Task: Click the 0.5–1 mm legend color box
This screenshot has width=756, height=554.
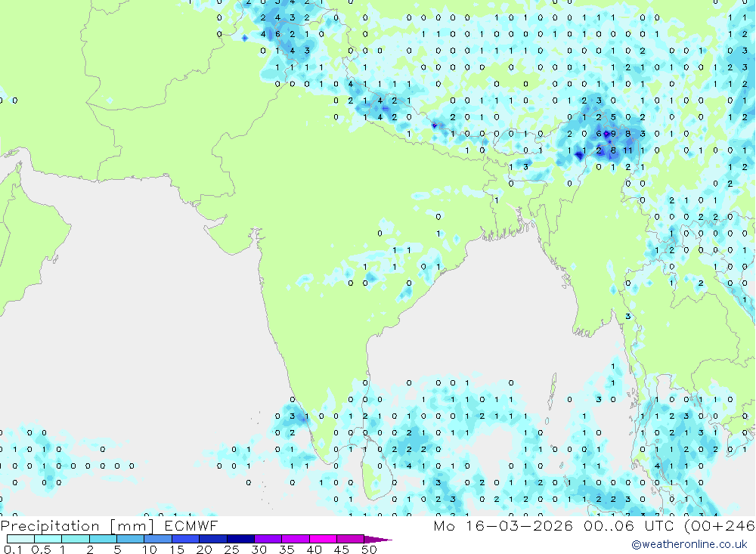Action: [x=48, y=539]
